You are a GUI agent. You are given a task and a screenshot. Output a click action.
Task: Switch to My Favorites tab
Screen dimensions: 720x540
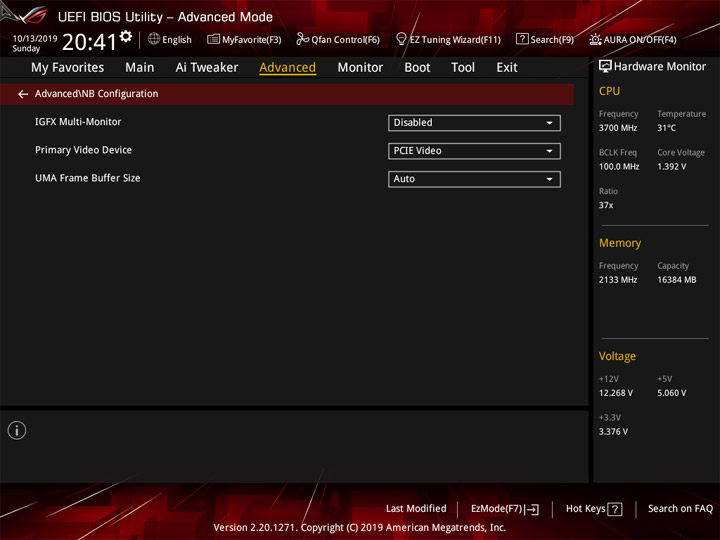click(x=68, y=68)
